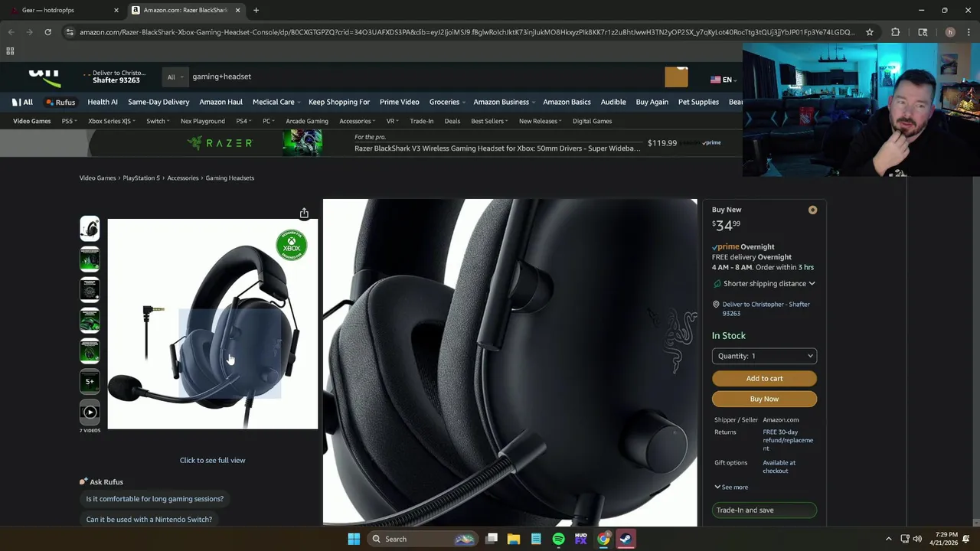Expand Shorter shipping distance details
Screen dimensions: 980x551
coord(769,283)
